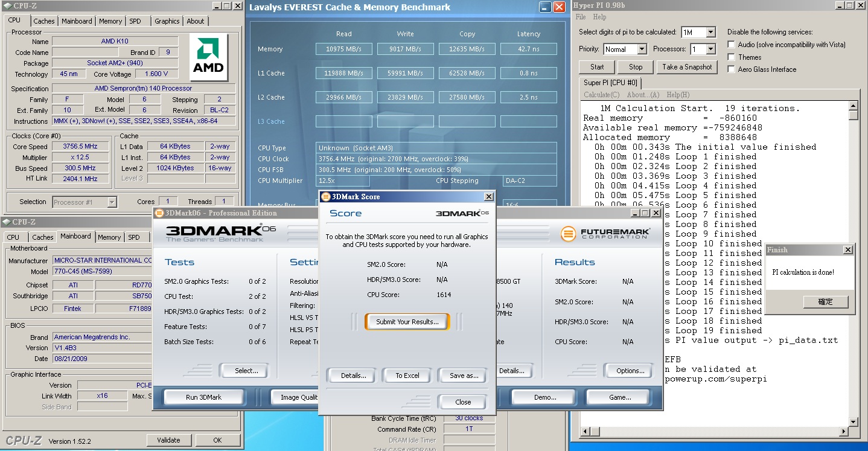Open the Hyper PI File menu
Viewport: 868px width, 451px height.
581,17
